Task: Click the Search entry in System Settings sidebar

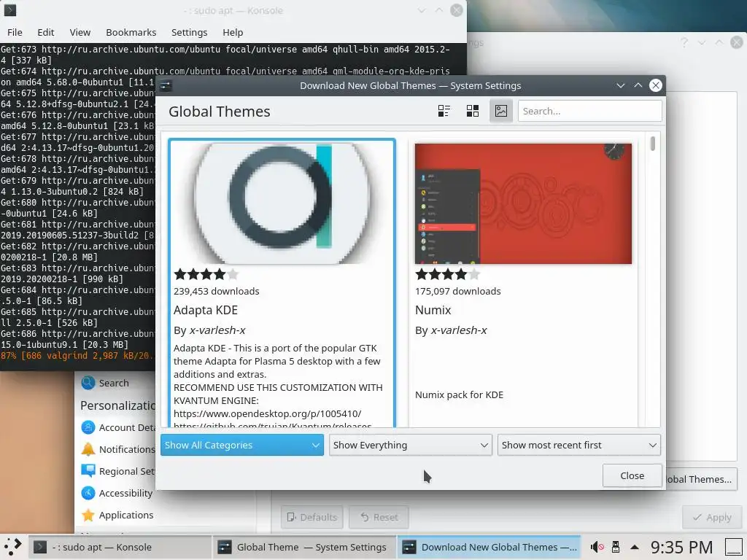Action: tap(115, 383)
